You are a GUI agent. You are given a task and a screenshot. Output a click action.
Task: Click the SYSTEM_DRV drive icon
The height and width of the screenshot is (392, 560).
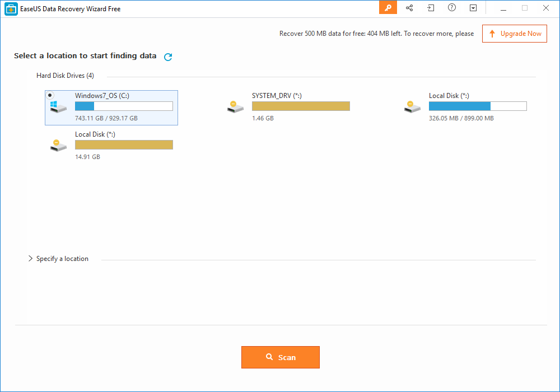click(x=235, y=107)
